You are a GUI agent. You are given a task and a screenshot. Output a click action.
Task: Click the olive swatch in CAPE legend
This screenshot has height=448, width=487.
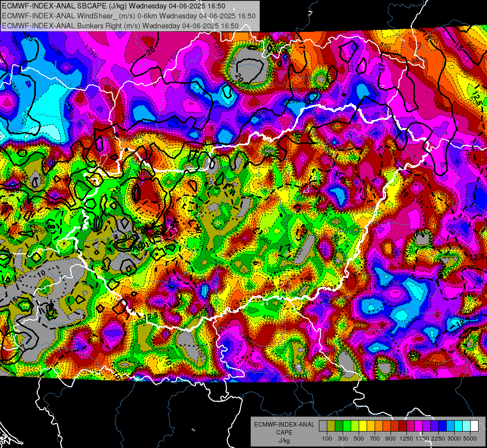(331, 426)
